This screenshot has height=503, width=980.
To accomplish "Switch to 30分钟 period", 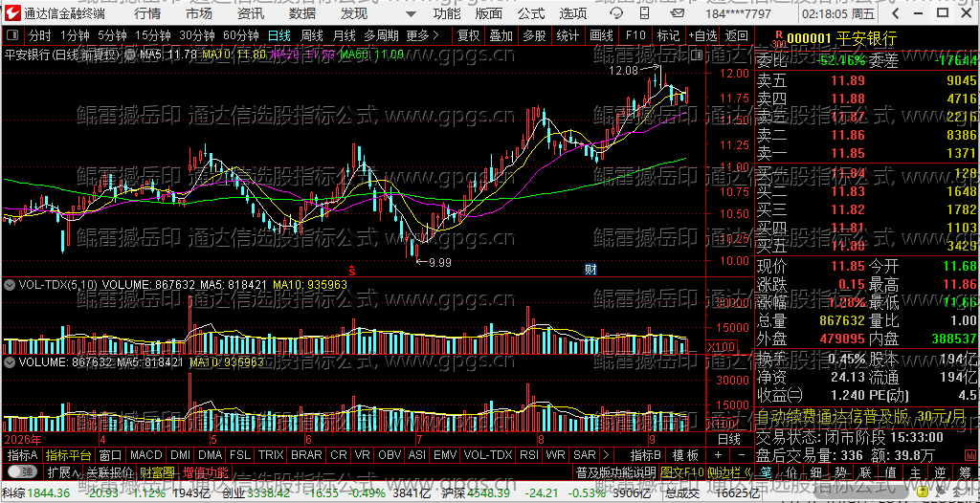I will click(197, 36).
